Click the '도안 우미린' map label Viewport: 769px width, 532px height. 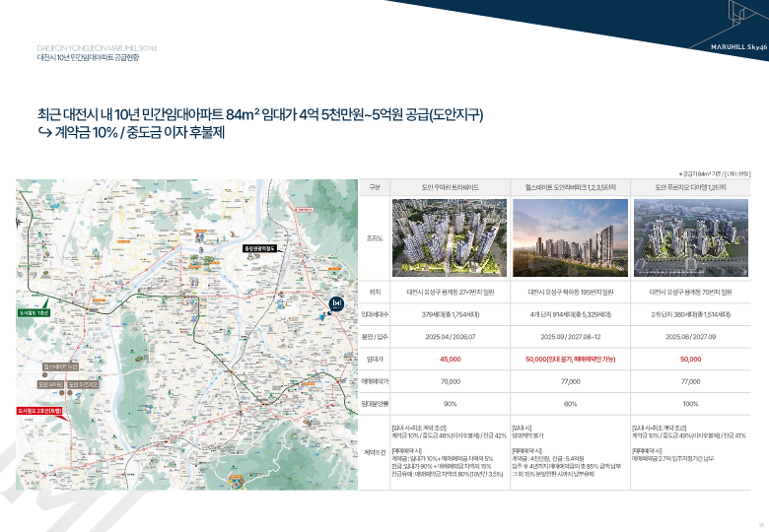click(50, 384)
